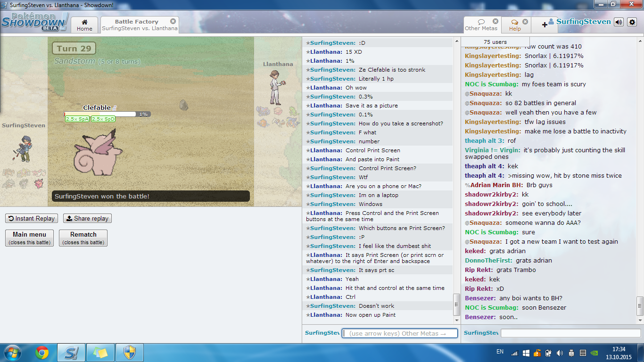The height and width of the screenshot is (362, 644).
Task: Click username Virginia != Virgin in chat
Action: (493, 150)
